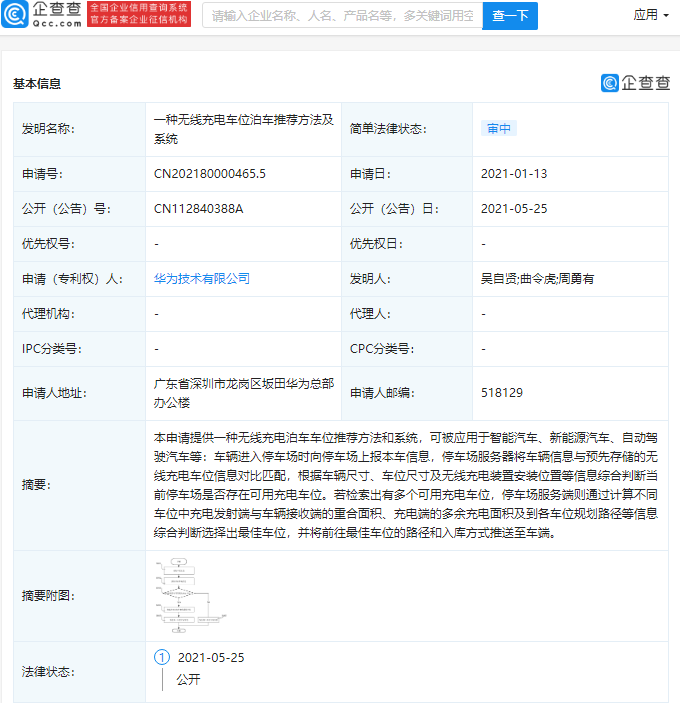Image resolution: width=680 pixels, height=703 pixels.
Task: Click the inventor names 吴自贤;曲令虎;周勇有
Action: coord(537,279)
